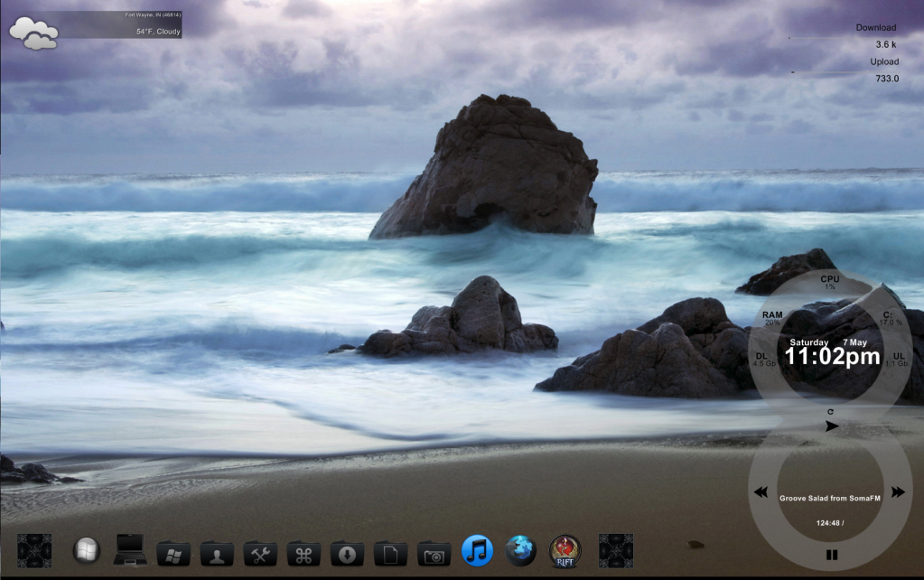This screenshot has width=924, height=580.
Task: Open the Windows Start orb in the dock
Action: pos(88,549)
